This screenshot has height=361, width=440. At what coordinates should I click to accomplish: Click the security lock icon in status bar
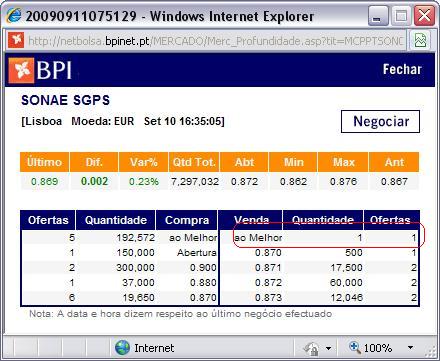point(311,348)
